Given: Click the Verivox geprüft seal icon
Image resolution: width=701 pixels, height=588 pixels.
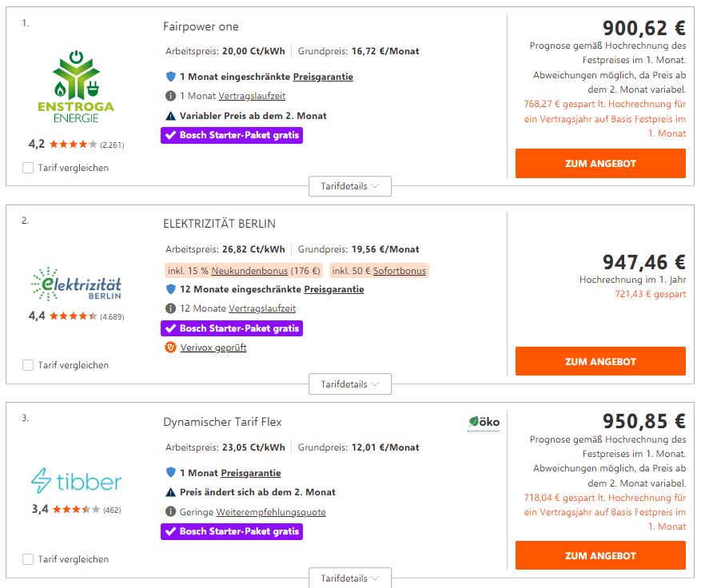Looking at the screenshot, I should pyautogui.click(x=169, y=348).
